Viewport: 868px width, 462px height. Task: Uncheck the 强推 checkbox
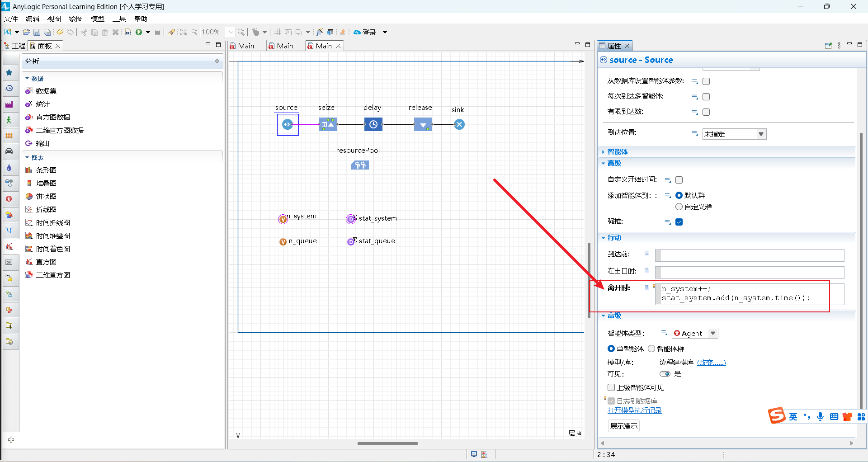[x=679, y=222]
